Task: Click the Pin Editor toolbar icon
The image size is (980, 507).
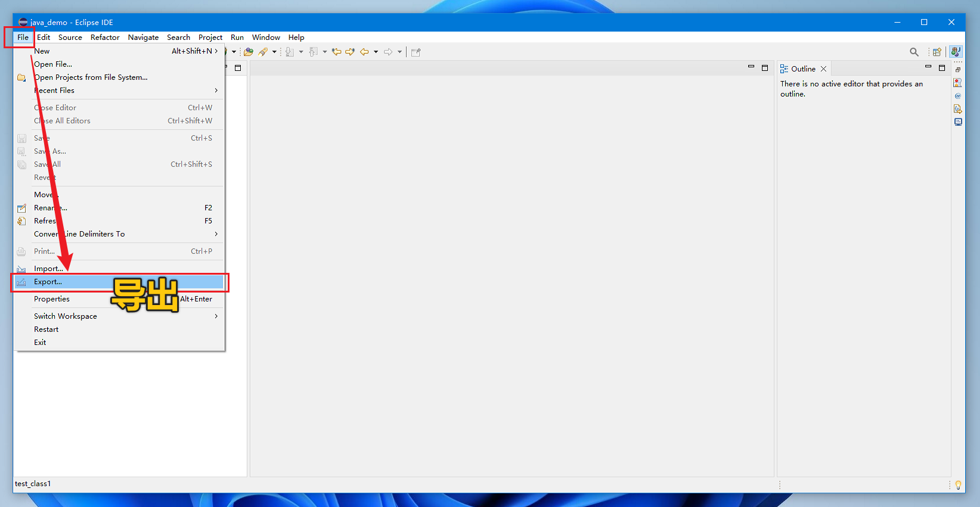Action: click(416, 52)
